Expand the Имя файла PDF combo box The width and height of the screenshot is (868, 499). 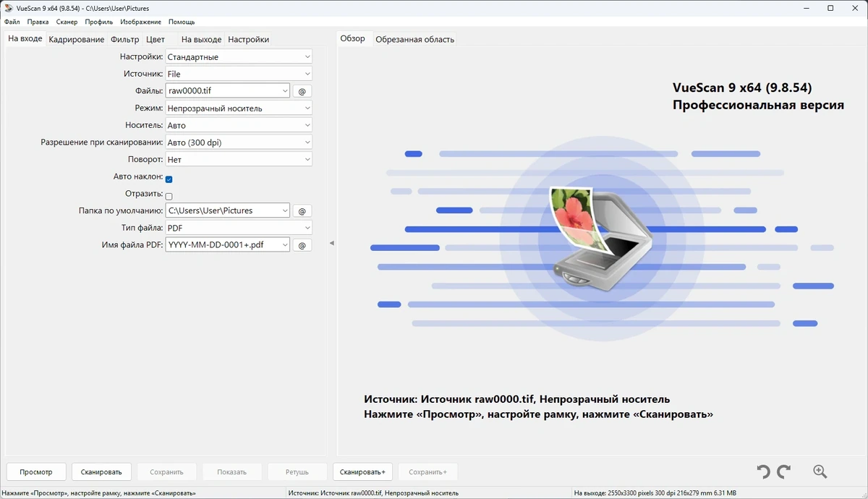click(x=285, y=244)
